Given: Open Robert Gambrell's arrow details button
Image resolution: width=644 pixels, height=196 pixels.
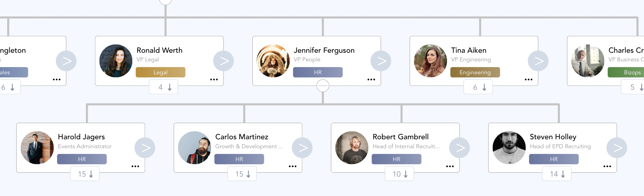Looking at the screenshot, I should point(460,148).
